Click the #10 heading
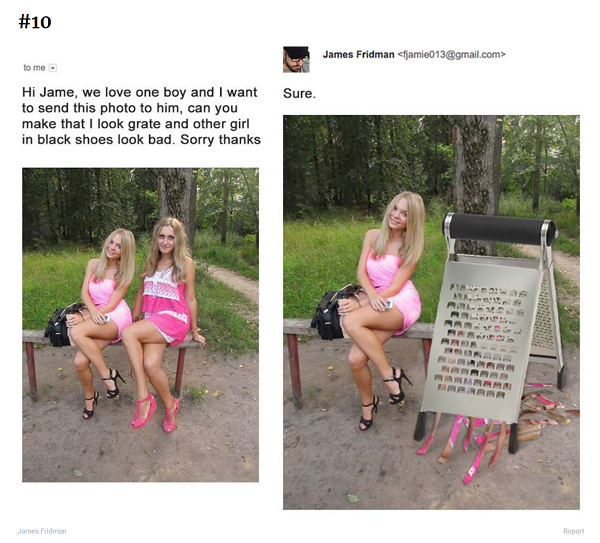Screen dimensions: 600x543 point(35,22)
